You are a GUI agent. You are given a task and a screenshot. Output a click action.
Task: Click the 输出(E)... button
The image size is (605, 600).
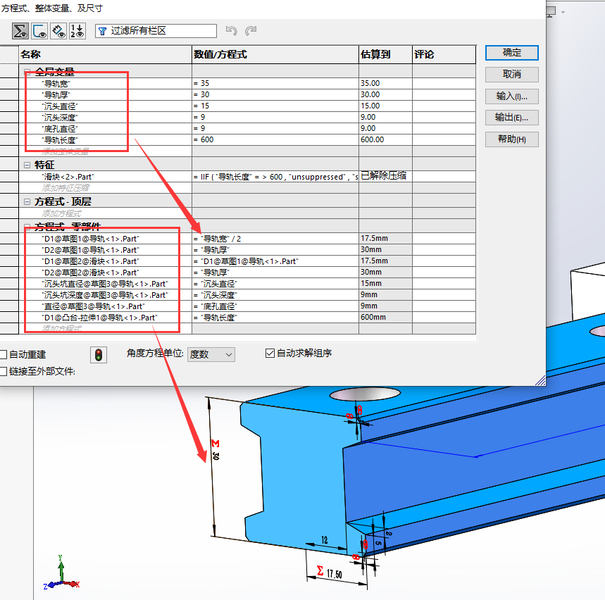click(x=512, y=118)
